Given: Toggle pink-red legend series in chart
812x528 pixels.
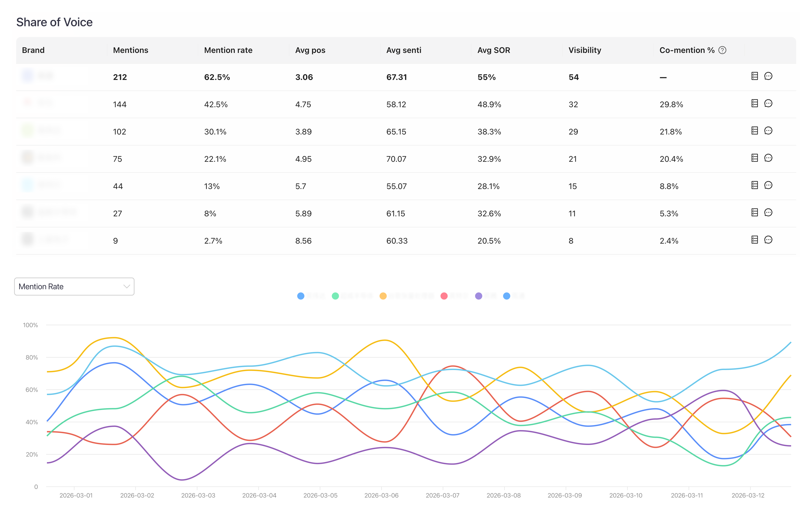Looking at the screenshot, I should click(444, 296).
